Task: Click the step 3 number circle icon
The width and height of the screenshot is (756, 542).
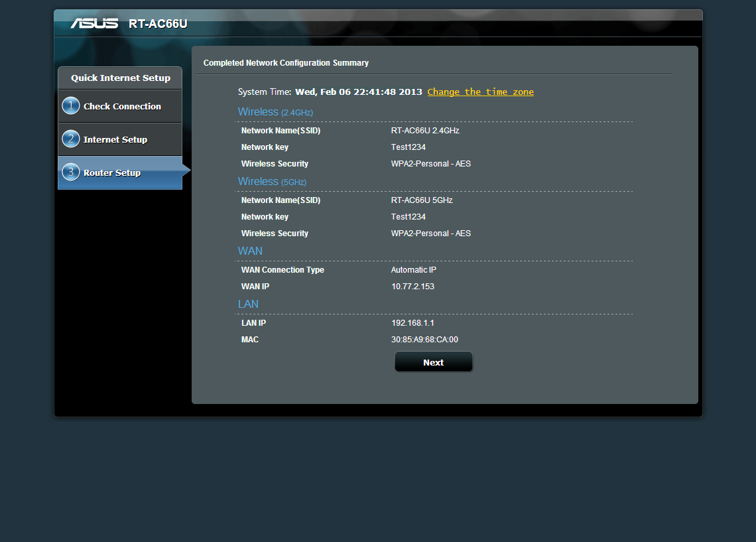Action: 71,172
